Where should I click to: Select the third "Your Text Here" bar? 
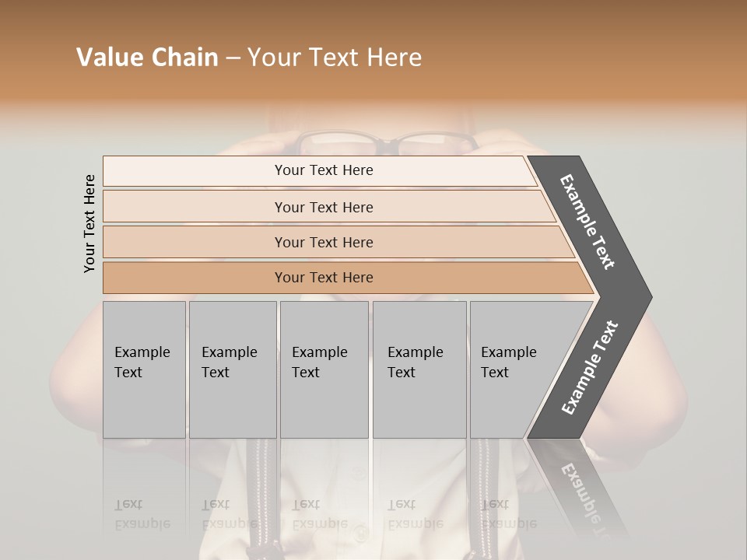tap(324, 242)
